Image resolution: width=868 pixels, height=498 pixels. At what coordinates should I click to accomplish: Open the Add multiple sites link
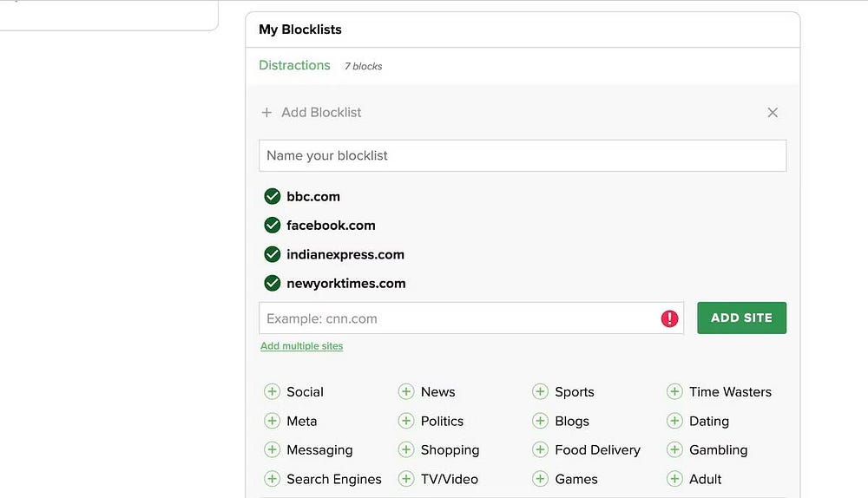click(x=301, y=346)
